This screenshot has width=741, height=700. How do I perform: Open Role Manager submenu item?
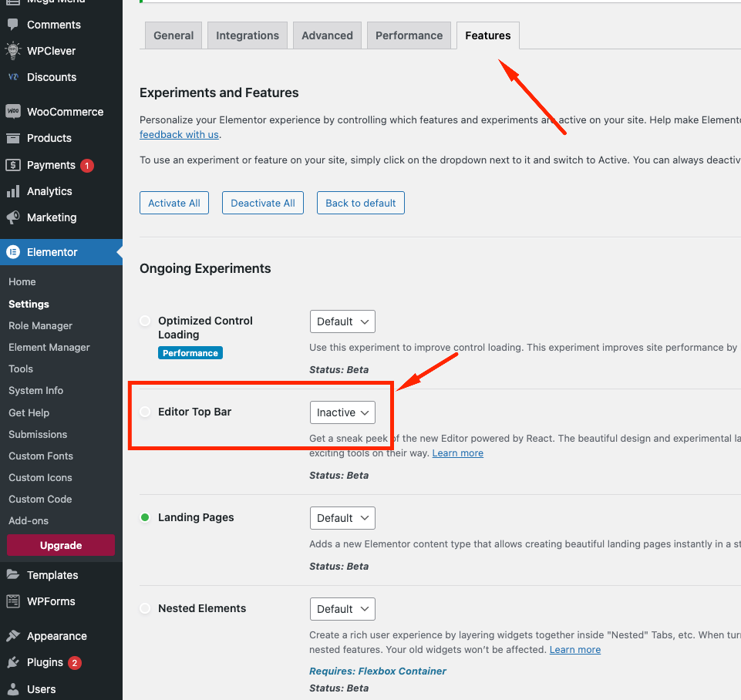pyautogui.click(x=40, y=326)
